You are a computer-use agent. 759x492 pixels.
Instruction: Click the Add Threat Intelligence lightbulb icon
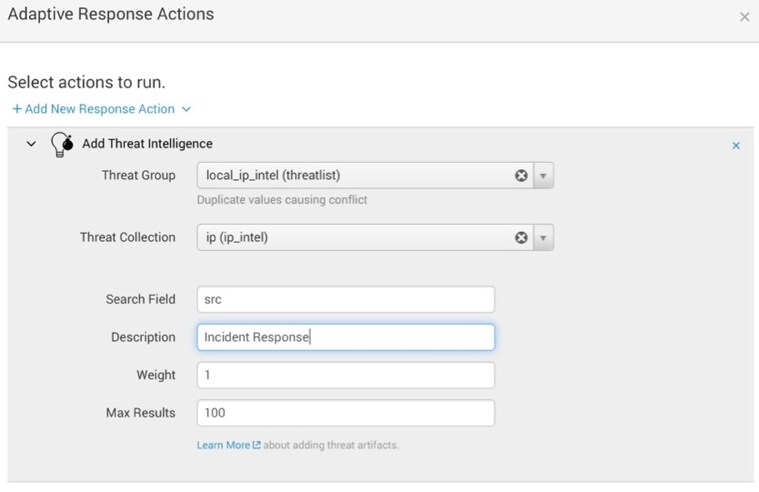coord(62,144)
